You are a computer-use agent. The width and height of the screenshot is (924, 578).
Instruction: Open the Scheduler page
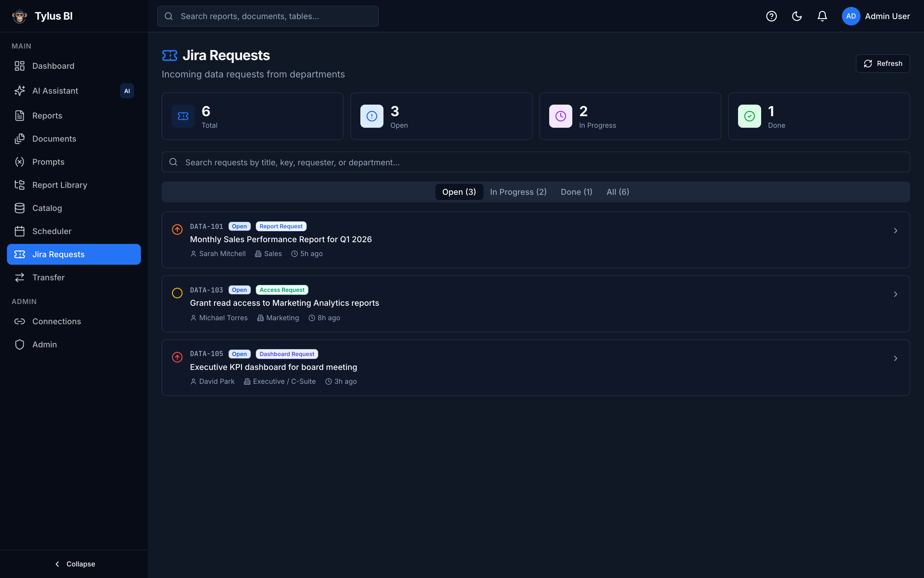click(74, 231)
